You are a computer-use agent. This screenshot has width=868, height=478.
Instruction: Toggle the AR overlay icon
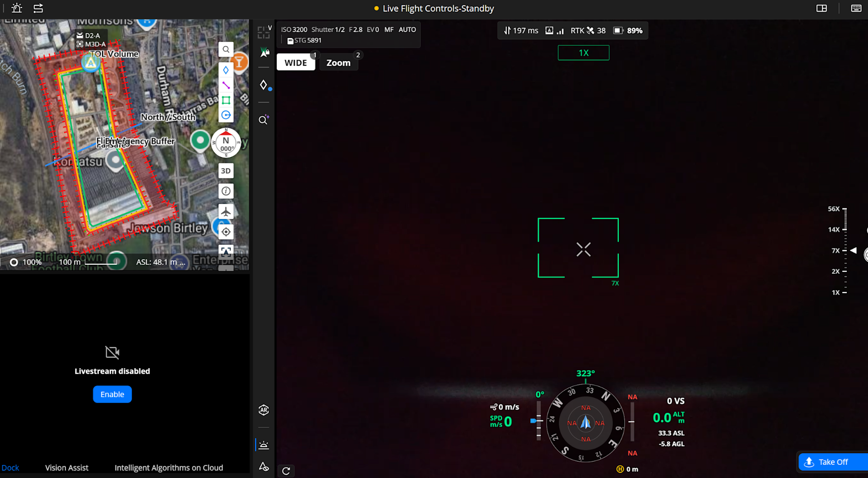click(264, 410)
